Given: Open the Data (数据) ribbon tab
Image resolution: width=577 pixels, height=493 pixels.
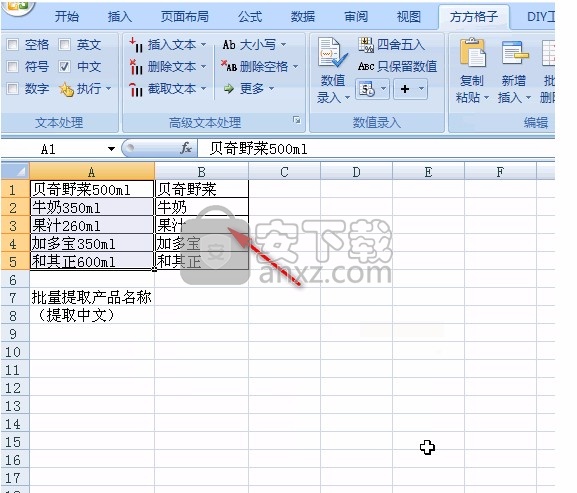Looking at the screenshot, I should coord(303,17).
